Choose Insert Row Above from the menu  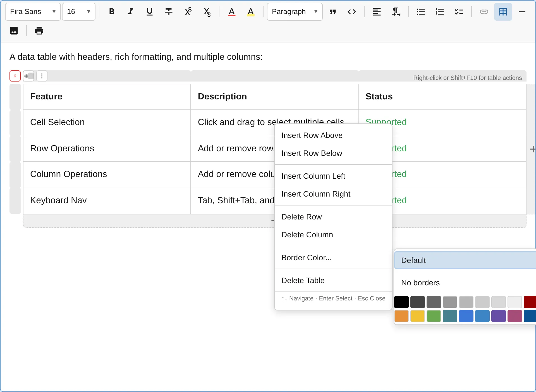tap(312, 135)
